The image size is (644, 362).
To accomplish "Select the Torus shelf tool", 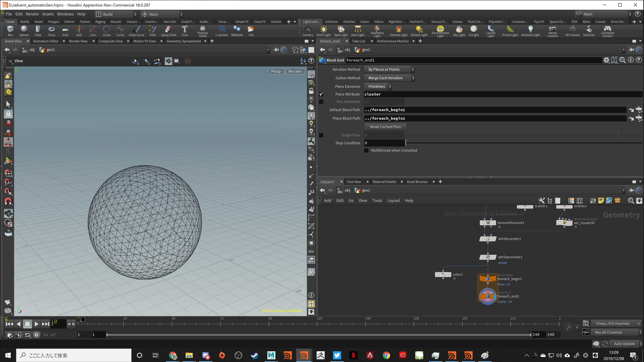I will [x=51, y=31].
